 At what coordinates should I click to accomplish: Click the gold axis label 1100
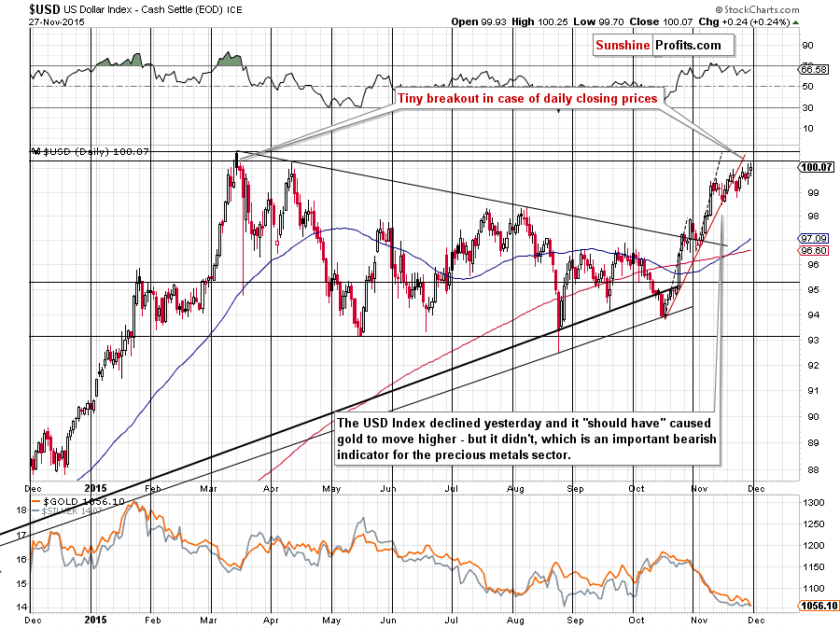(x=814, y=589)
